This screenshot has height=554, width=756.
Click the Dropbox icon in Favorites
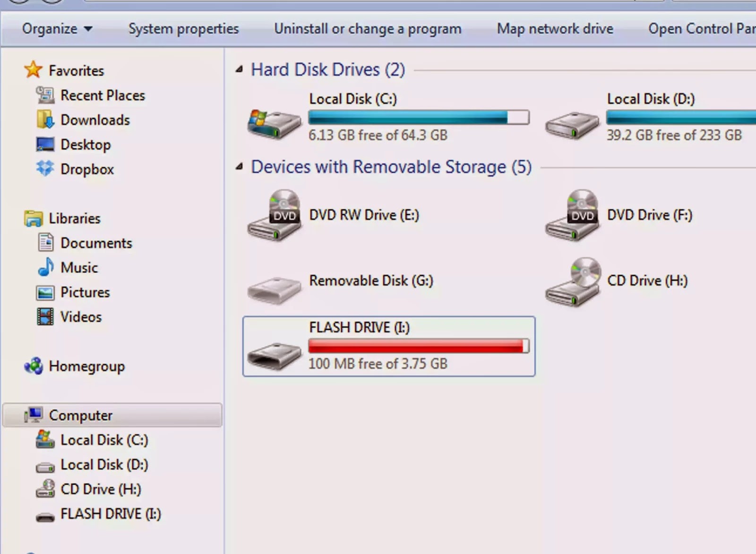point(45,169)
